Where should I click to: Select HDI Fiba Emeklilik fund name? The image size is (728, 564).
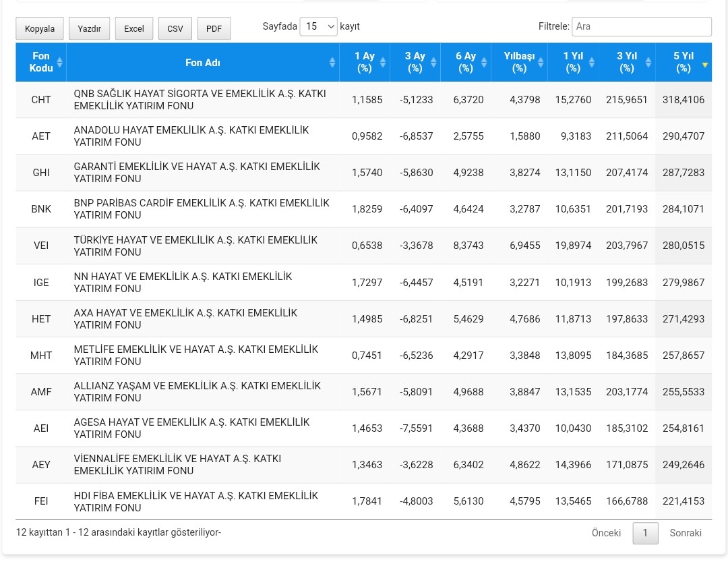coord(196,501)
